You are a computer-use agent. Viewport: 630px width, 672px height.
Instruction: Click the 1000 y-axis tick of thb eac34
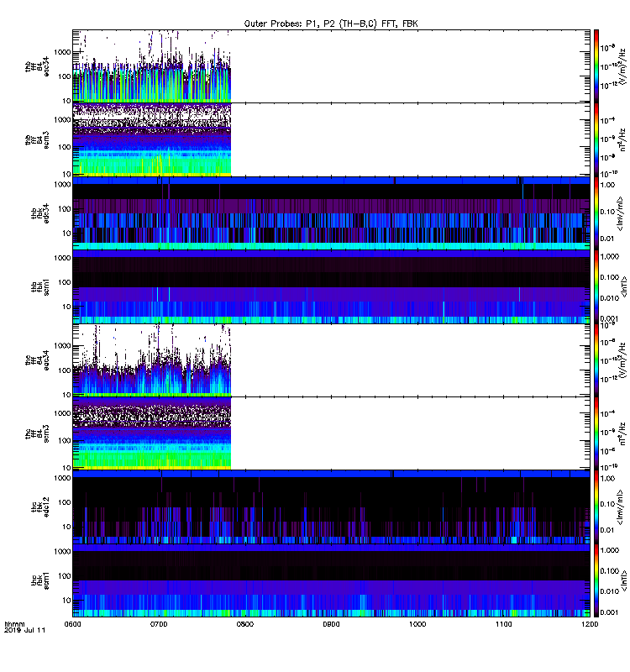pyautogui.click(x=62, y=52)
